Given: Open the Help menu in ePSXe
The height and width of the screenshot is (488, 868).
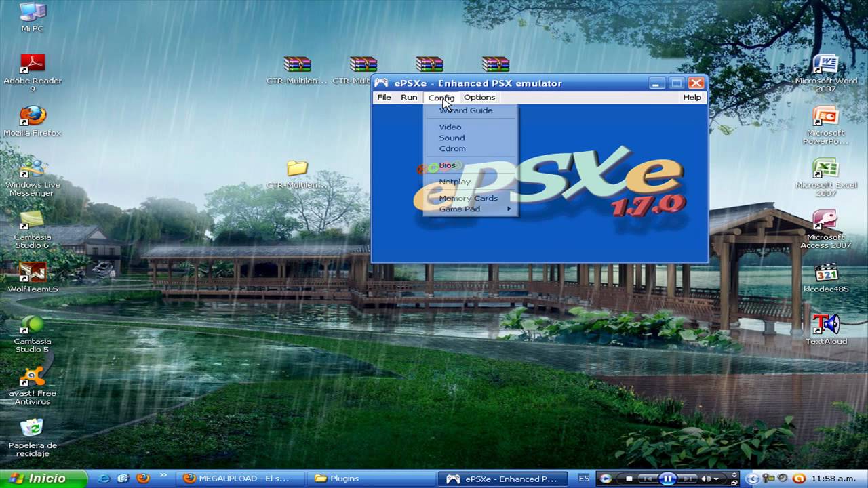Looking at the screenshot, I should click(692, 98).
